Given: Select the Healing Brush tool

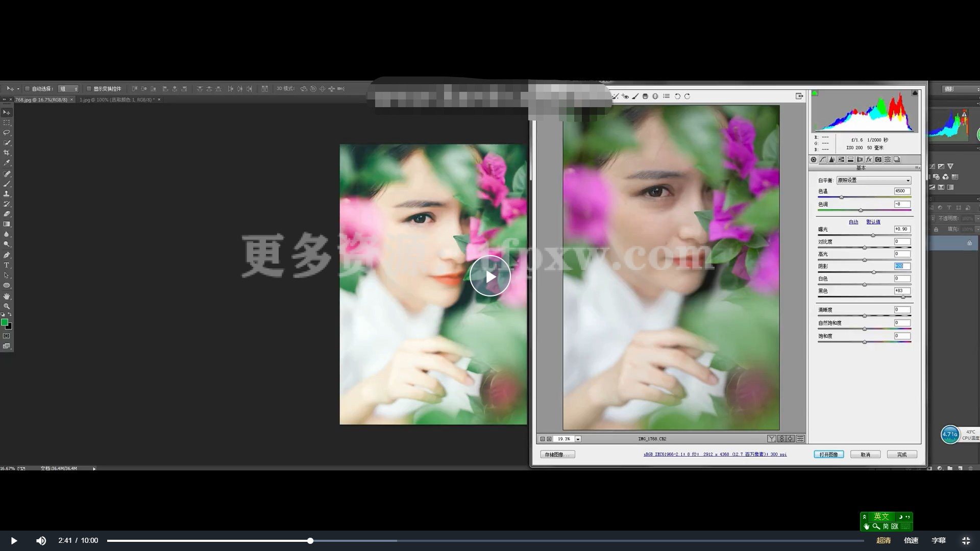Looking at the screenshot, I should [x=8, y=173].
